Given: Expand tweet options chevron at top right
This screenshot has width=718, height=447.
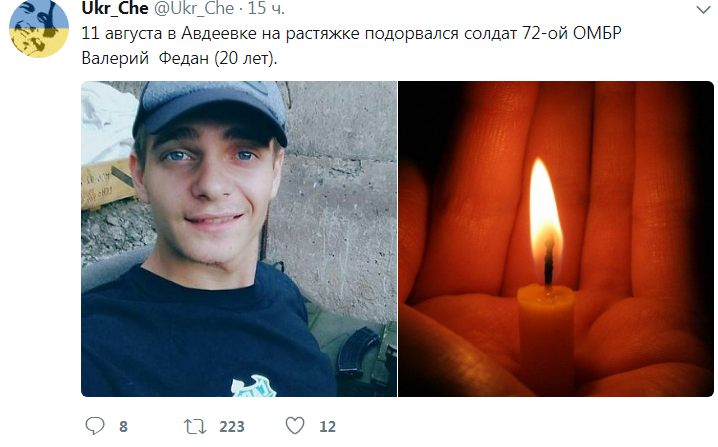Looking at the screenshot, I should [703, 10].
